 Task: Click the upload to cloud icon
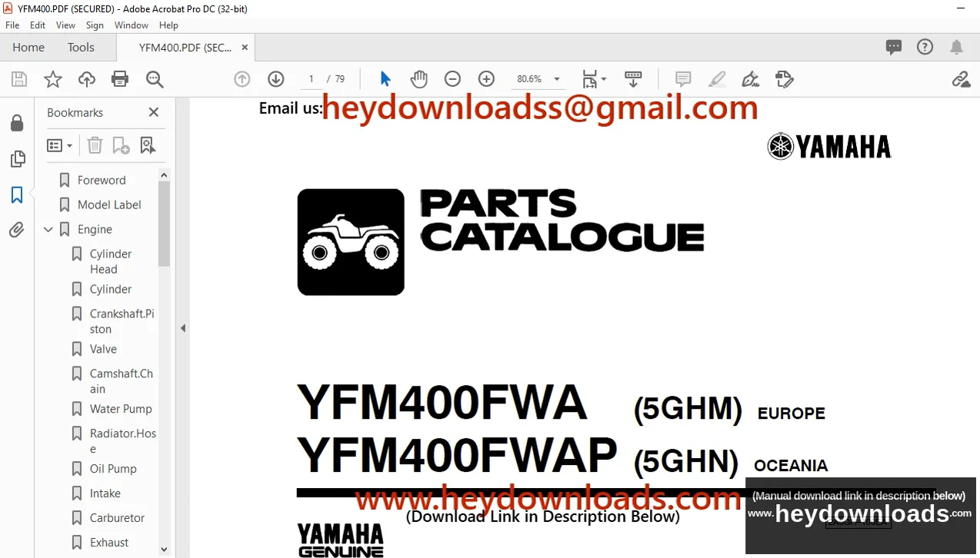click(x=87, y=79)
